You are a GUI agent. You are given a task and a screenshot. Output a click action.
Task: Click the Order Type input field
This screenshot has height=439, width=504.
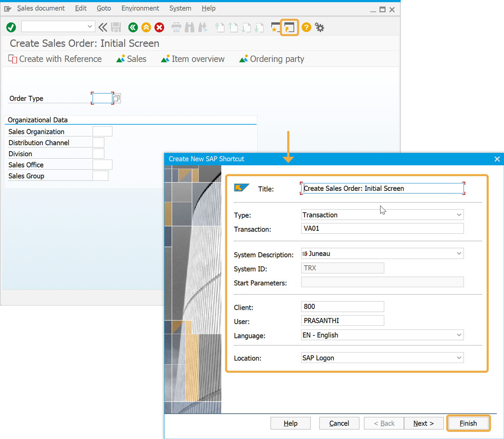[x=102, y=98]
